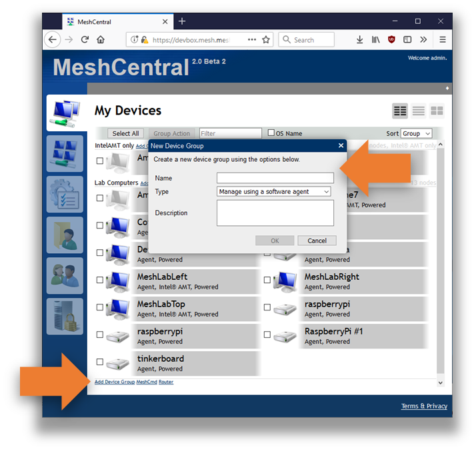
Task: Open Firefox downloads arrow icon
Action: click(359, 40)
